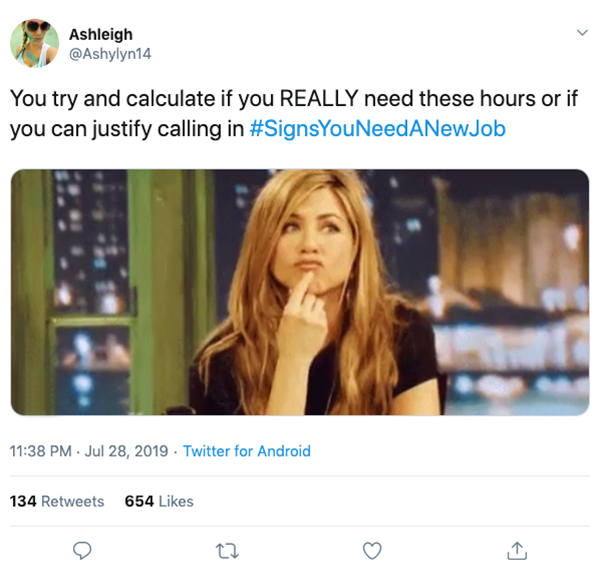View the 134 Retweets list

pyautogui.click(x=56, y=501)
